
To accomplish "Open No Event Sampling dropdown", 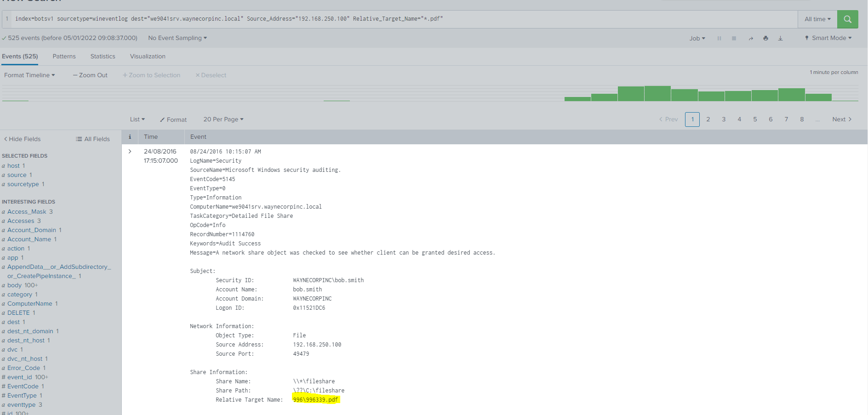I will (x=177, y=38).
